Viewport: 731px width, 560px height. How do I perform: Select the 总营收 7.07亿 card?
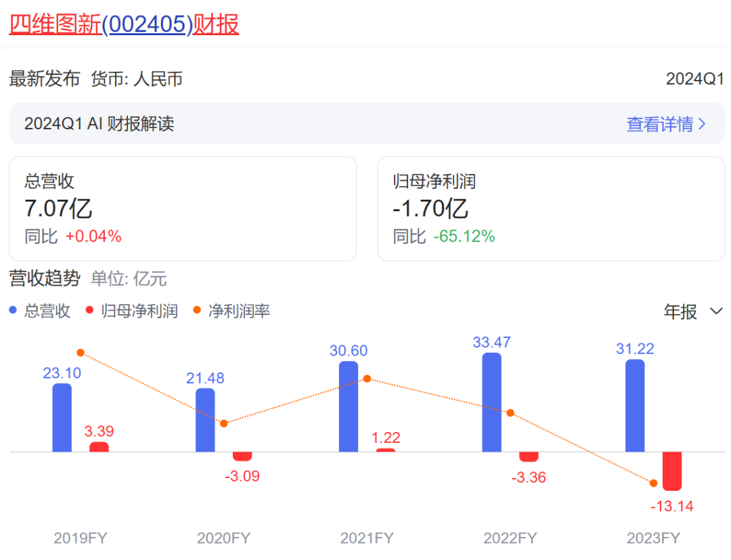[183, 209]
